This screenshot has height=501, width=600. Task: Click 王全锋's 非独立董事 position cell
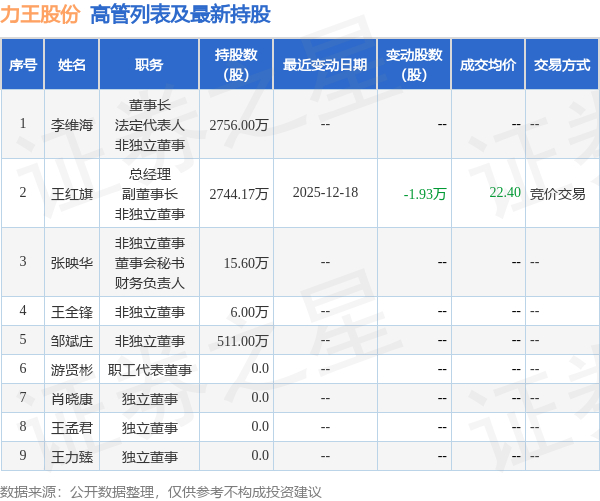click(150, 312)
